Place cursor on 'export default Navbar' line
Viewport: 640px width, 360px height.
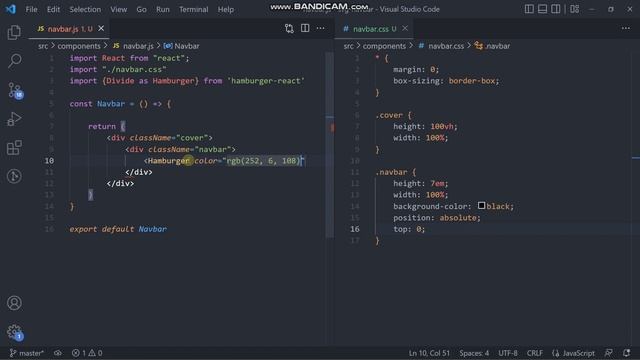pos(118,229)
